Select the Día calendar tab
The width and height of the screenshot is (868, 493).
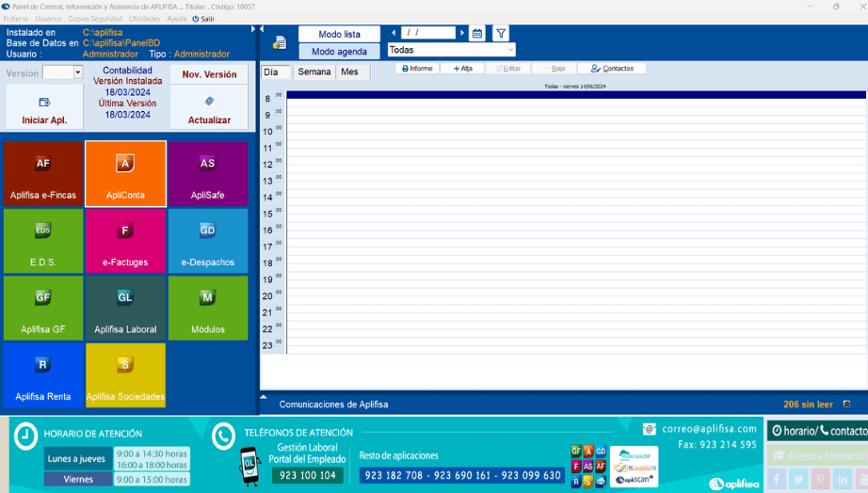pyautogui.click(x=275, y=72)
